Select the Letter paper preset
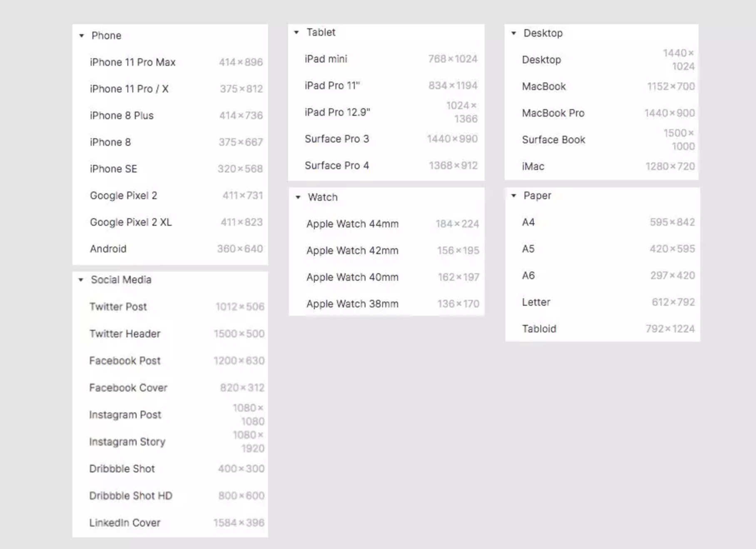Screen dimensions: 756x549 click(603, 302)
